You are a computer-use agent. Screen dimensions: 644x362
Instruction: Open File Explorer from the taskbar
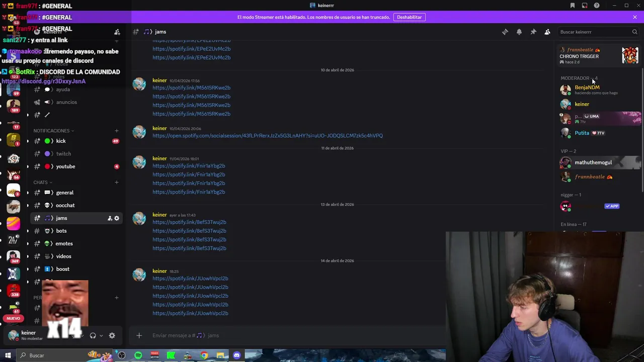click(x=220, y=355)
